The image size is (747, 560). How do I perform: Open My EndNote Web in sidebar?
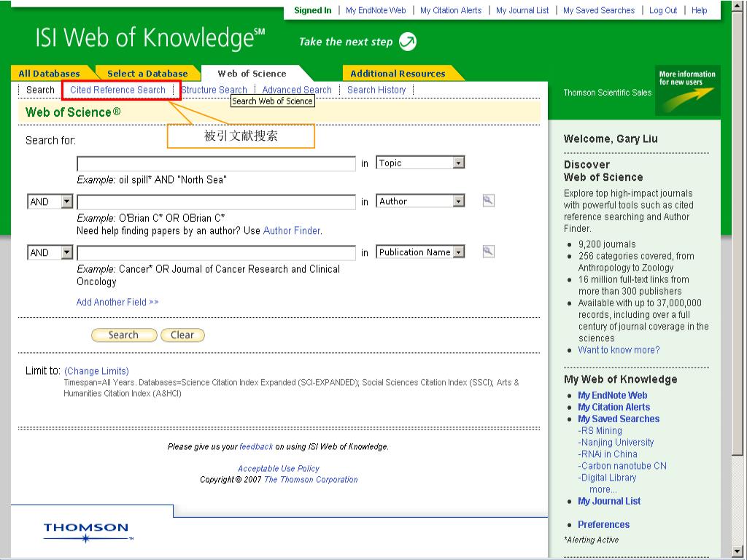pos(613,395)
